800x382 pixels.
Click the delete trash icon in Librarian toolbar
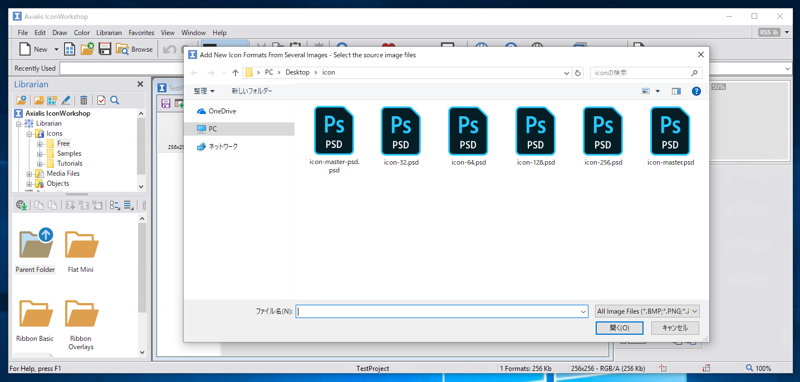84,100
